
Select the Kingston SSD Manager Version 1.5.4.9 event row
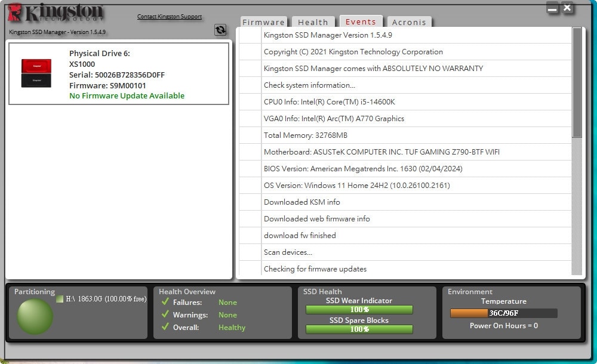405,35
